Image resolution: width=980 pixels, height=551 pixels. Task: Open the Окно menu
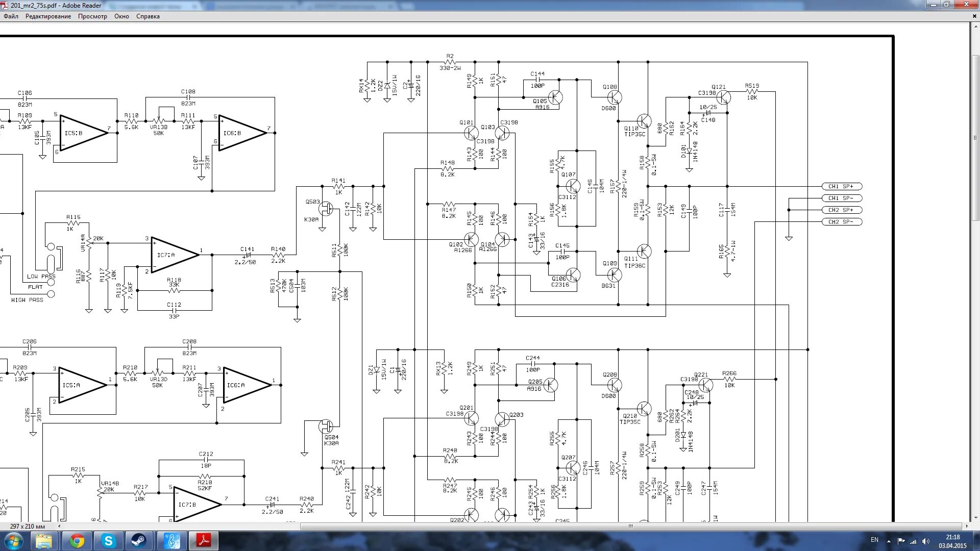click(x=121, y=16)
